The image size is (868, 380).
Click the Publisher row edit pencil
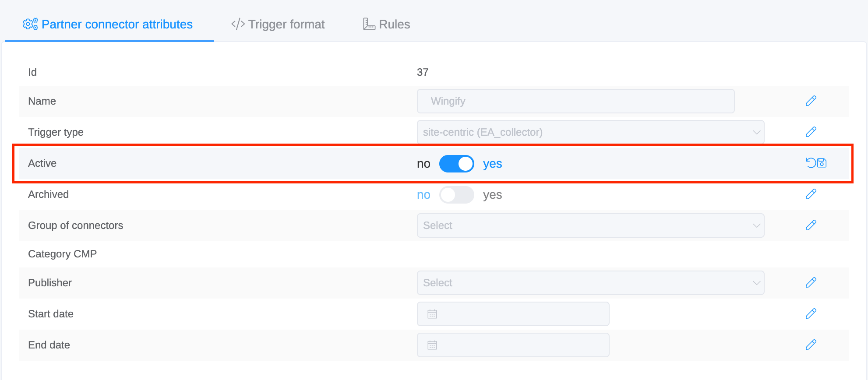coord(811,283)
